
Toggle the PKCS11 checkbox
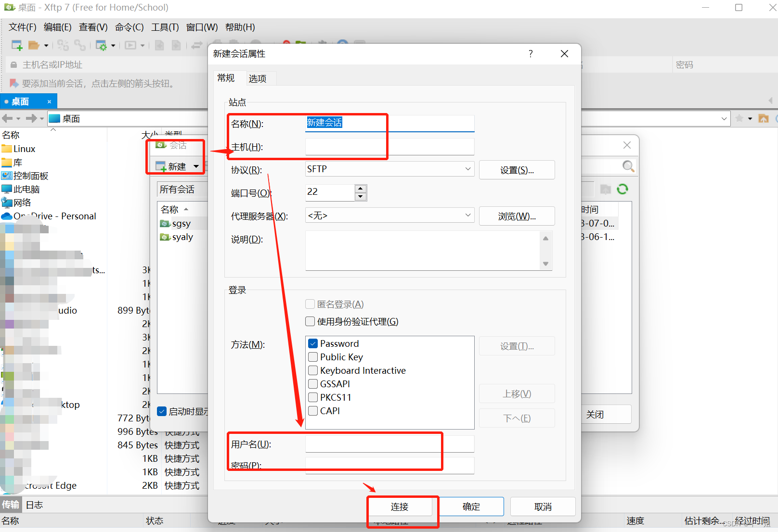tap(313, 397)
